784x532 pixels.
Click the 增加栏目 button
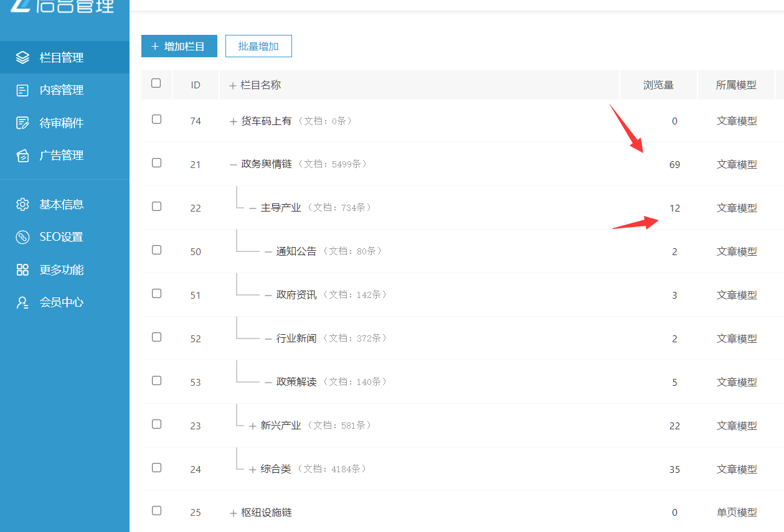click(179, 46)
